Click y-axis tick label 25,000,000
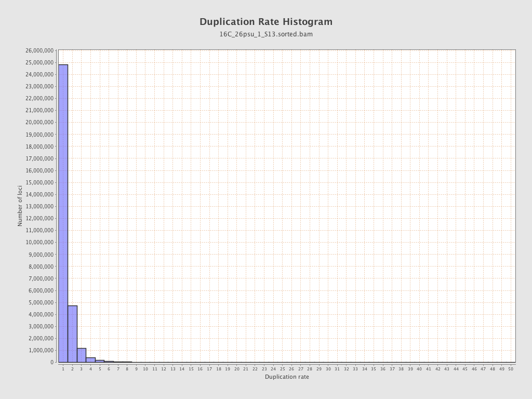532x399 pixels. tap(39, 62)
